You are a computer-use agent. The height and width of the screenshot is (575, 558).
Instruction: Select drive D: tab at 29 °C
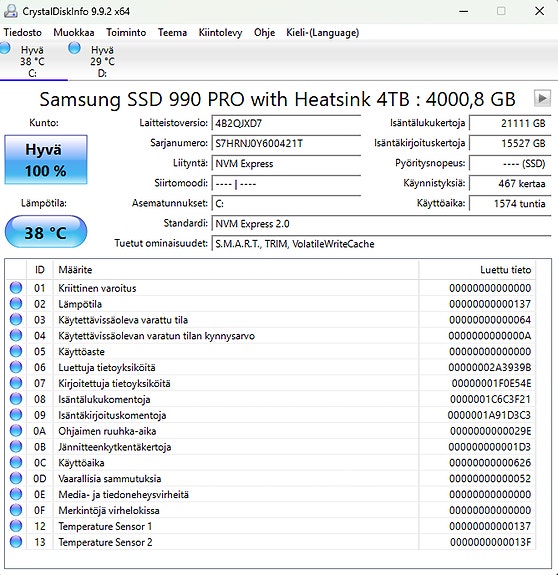102,61
